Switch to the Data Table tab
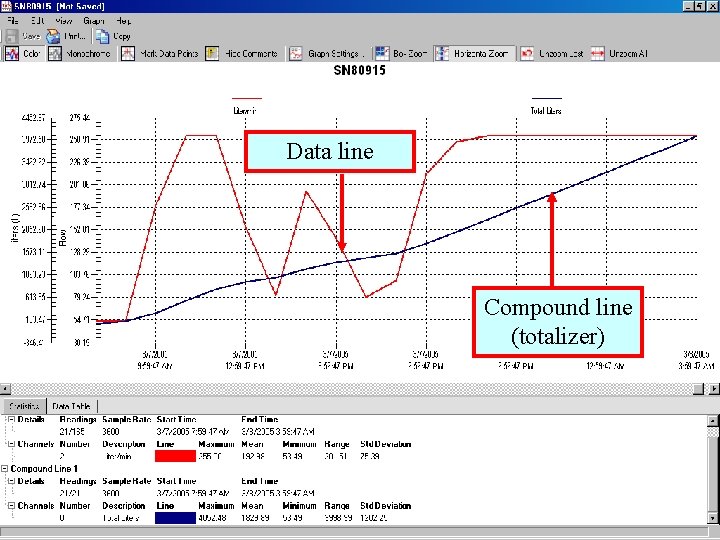720x540 pixels. [71, 406]
